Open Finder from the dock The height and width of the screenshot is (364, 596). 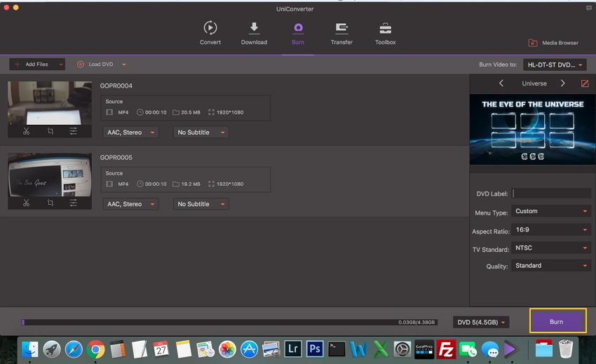[29, 349]
